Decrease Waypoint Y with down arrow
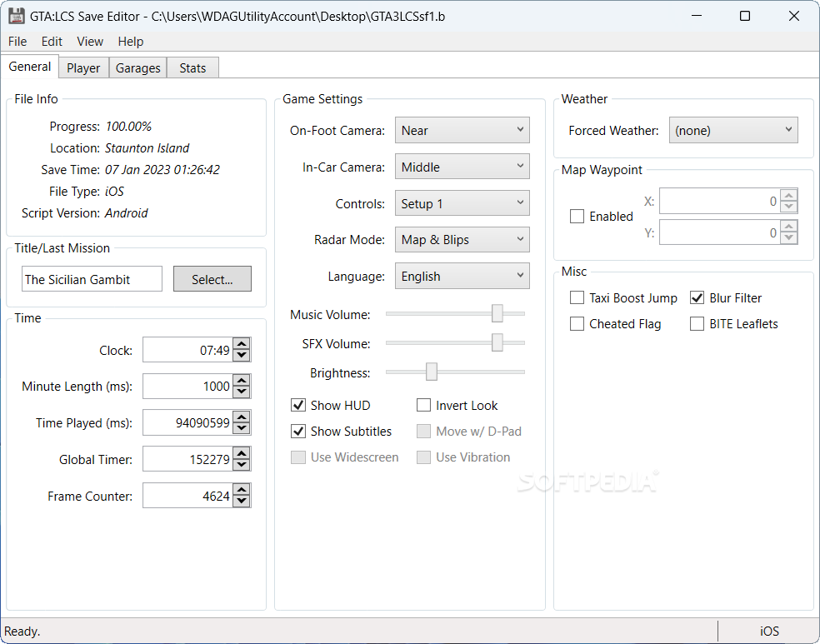820x644 pixels. [x=789, y=238]
